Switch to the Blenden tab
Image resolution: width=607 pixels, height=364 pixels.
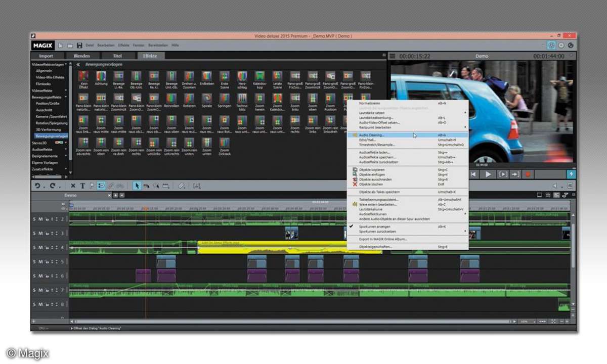click(x=81, y=56)
